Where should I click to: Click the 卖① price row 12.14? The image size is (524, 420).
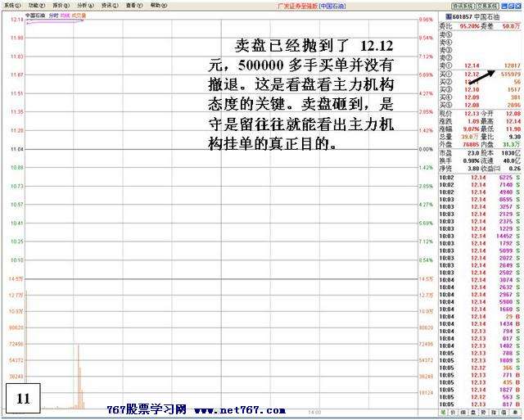[x=472, y=64]
